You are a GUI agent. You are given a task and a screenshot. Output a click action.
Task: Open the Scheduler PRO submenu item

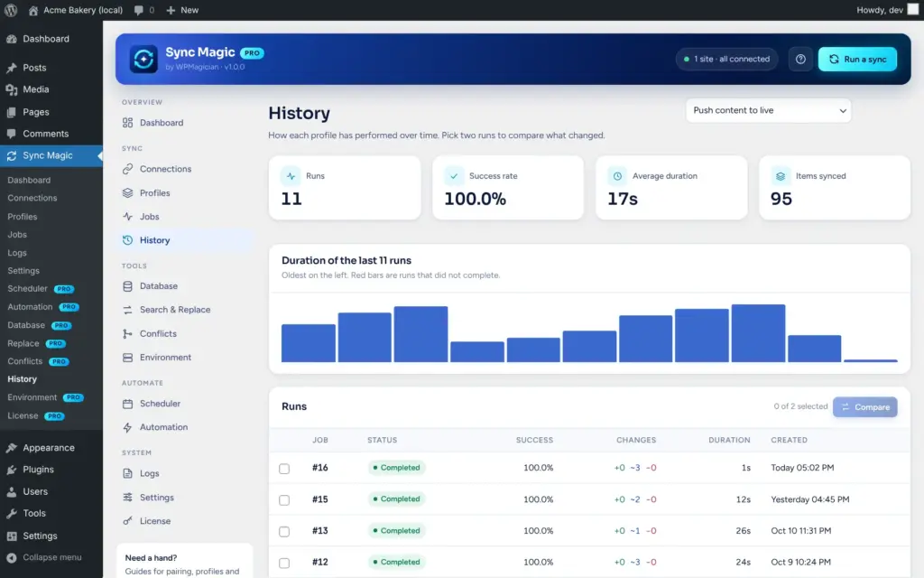(x=40, y=288)
